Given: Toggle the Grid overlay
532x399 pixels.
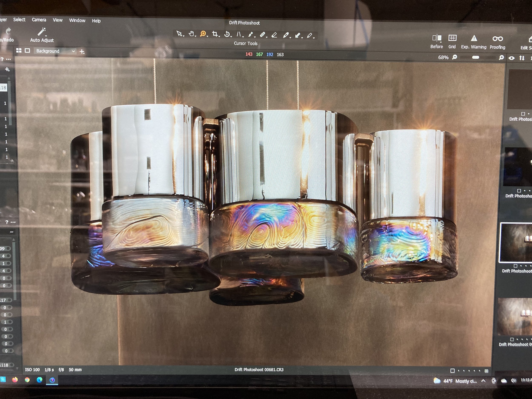Looking at the screenshot, I should (452, 42).
